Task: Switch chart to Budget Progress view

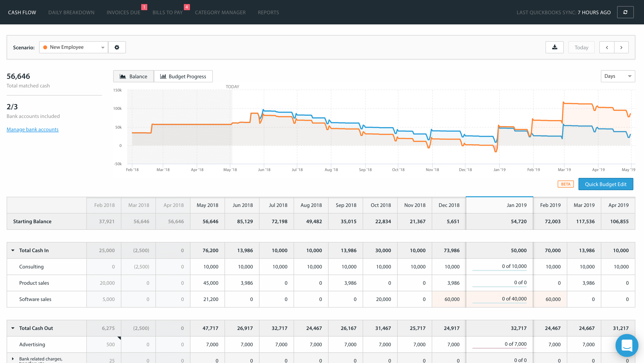Action: (183, 76)
